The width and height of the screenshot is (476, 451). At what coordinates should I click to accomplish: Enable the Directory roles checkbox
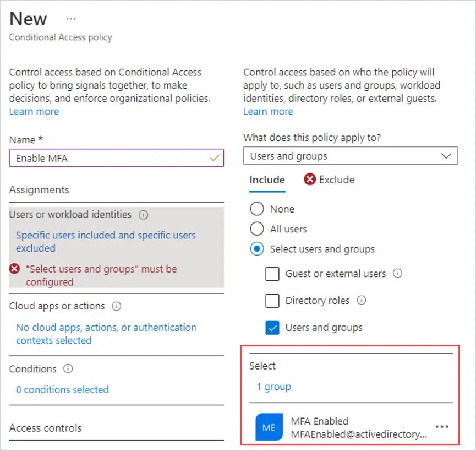(x=272, y=301)
